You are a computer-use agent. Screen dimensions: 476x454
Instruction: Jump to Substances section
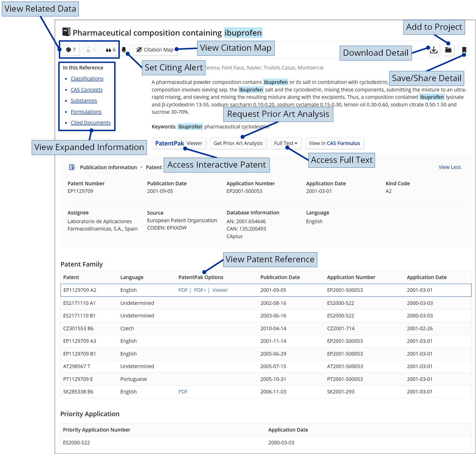pos(84,101)
